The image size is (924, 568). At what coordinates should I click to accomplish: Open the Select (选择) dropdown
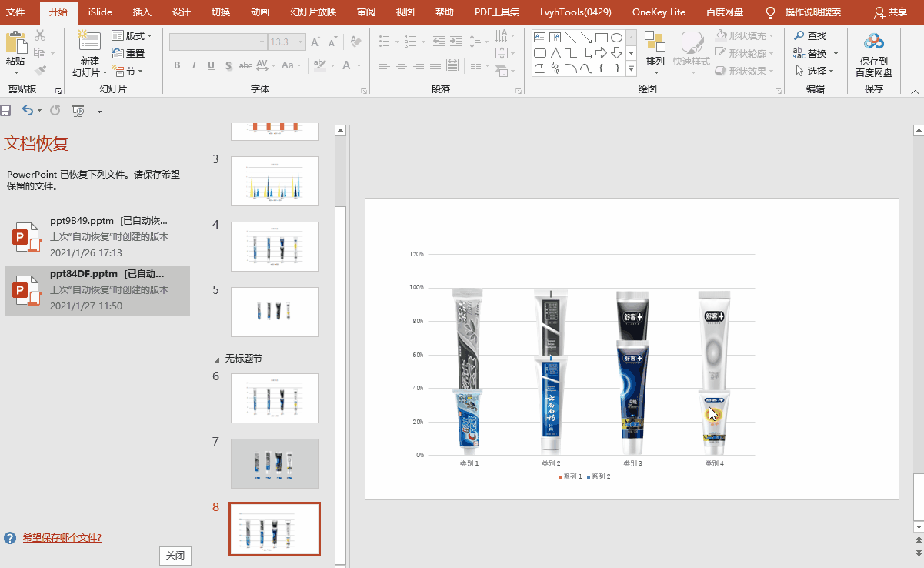click(814, 71)
